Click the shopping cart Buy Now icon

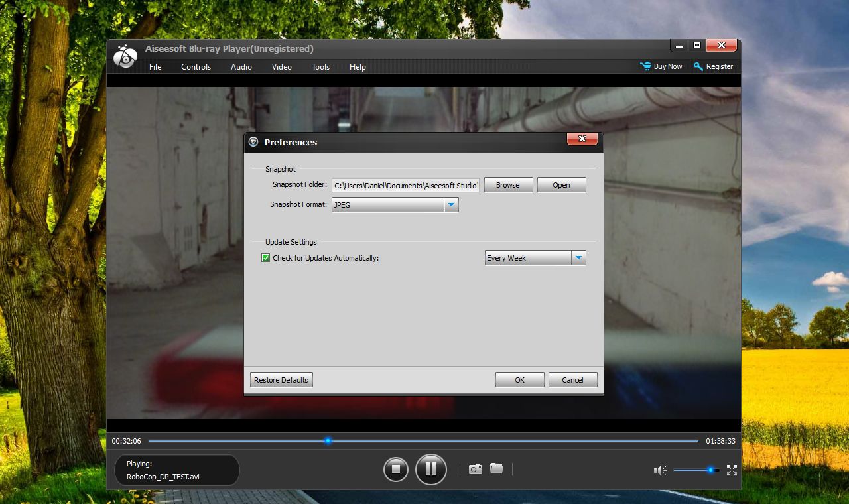coord(645,66)
